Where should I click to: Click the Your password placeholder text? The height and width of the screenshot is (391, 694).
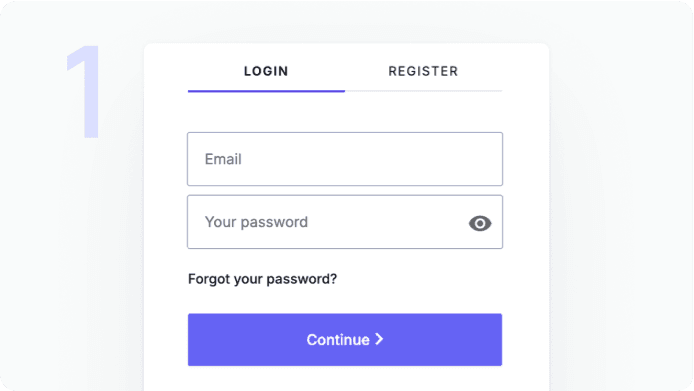[256, 222]
